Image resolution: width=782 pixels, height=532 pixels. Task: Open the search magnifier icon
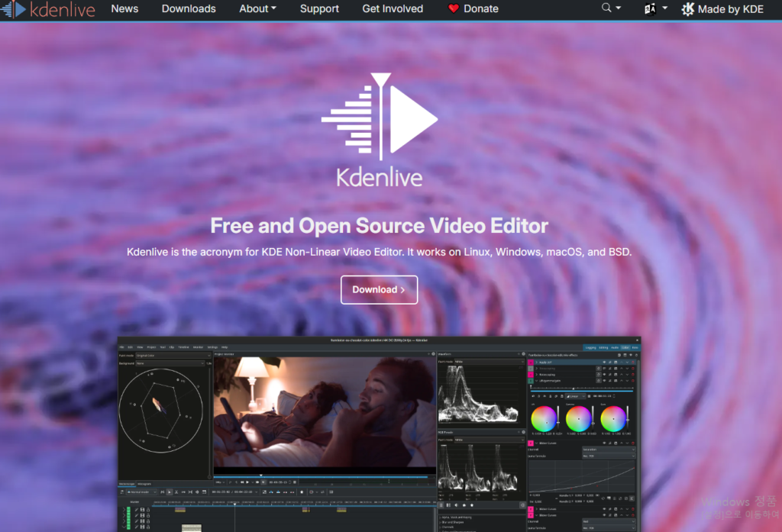pyautogui.click(x=606, y=8)
